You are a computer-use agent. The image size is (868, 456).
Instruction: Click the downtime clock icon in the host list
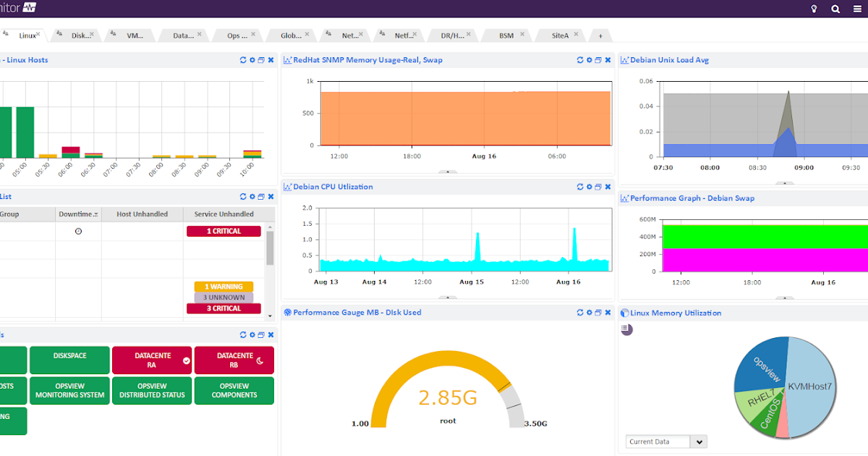coord(79,231)
